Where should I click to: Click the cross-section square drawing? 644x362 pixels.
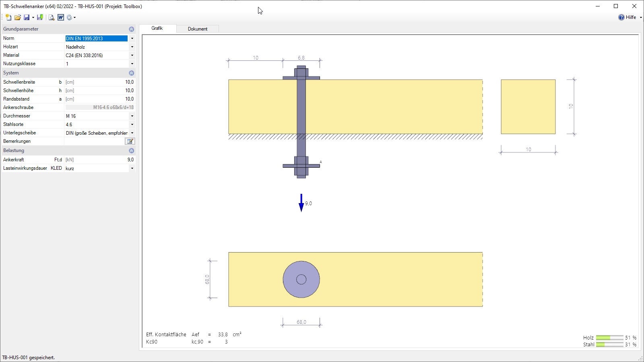(x=528, y=107)
